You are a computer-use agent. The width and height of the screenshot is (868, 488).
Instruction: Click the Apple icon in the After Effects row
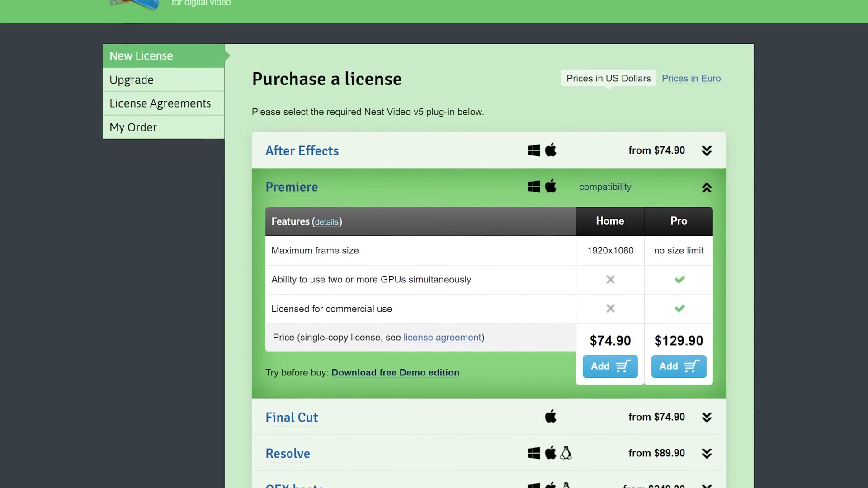pos(551,150)
